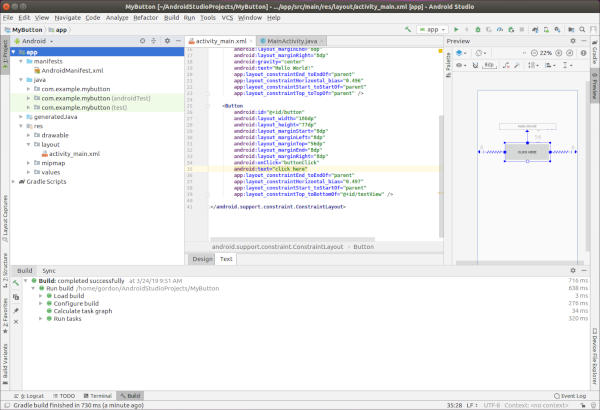Open the Android project view dropdown
This screenshot has height=410, width=600.
tap(35, 41)
